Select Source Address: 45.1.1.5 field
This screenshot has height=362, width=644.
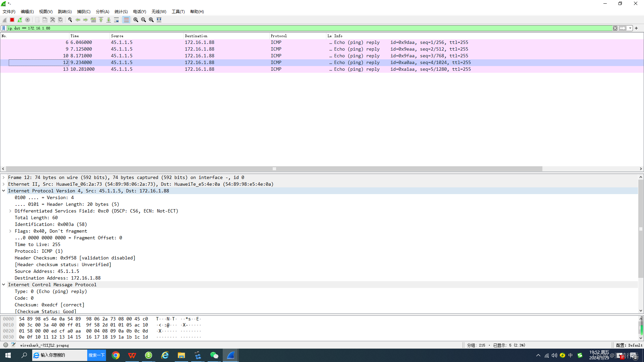pyautogui.click(x=47, y=271)
